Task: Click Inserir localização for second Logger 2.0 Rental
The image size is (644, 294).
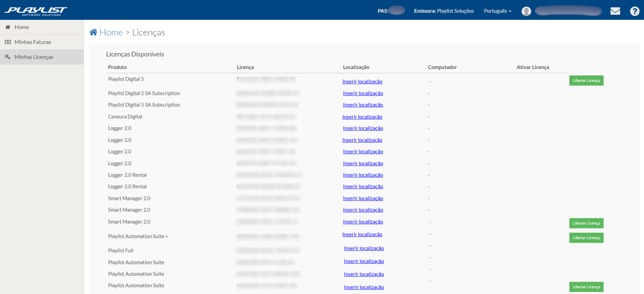Action: pos(363,187)
